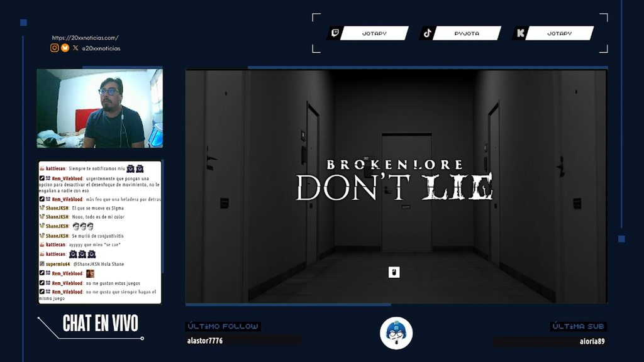The image size is (644, 362).
Task: Click the subscriber name aioria89
Action: coord(592,341)
